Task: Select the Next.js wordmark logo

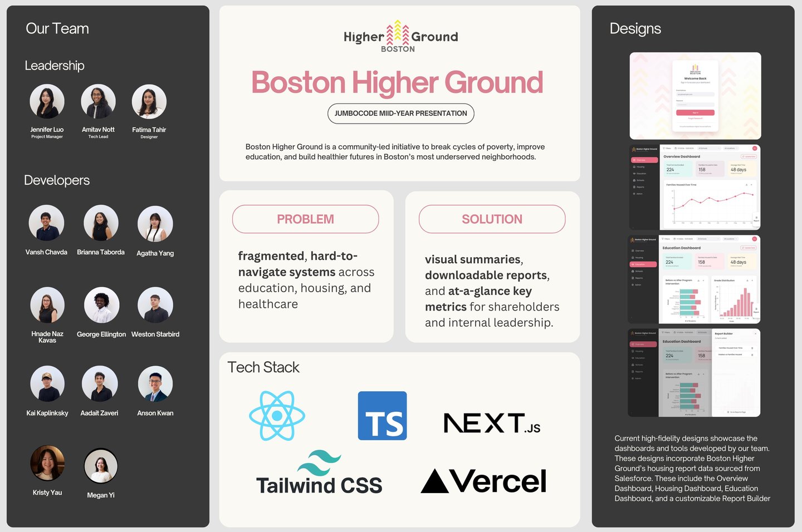Action: [492, 423]
